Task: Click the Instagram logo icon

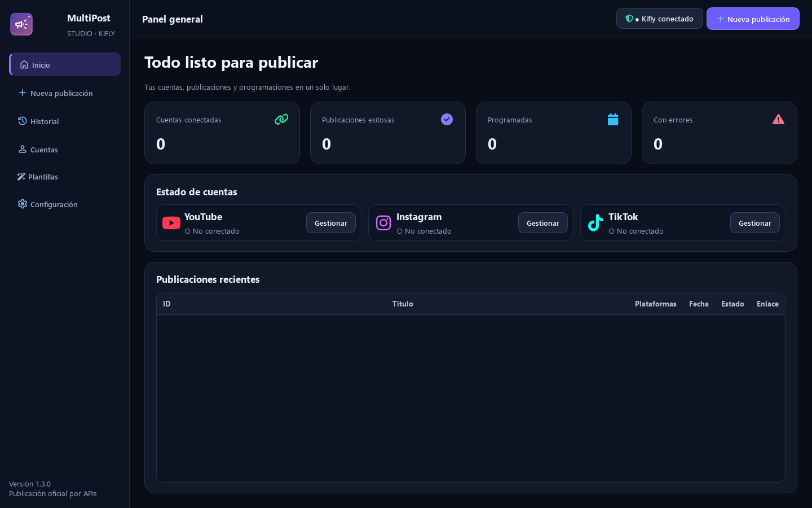Action: point(383,223)
